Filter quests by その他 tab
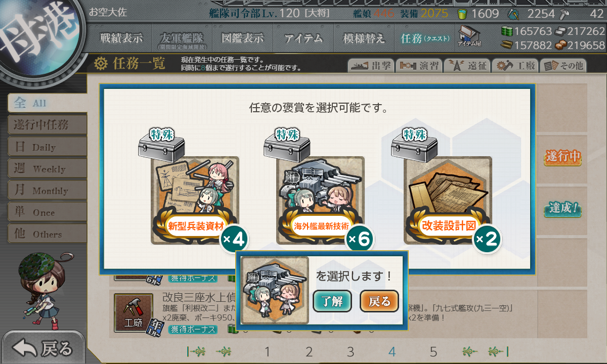Viewport: 607px width, 364px height. coord(563,66)
